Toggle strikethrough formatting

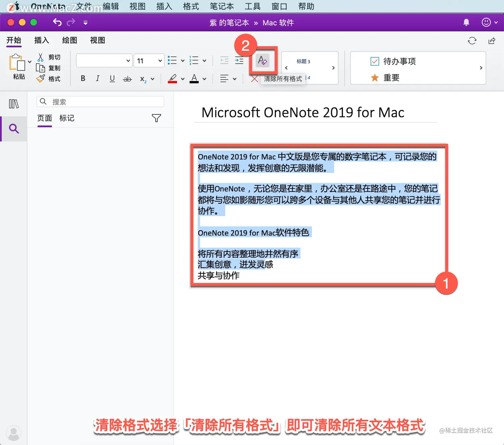(x=127, y=79)
